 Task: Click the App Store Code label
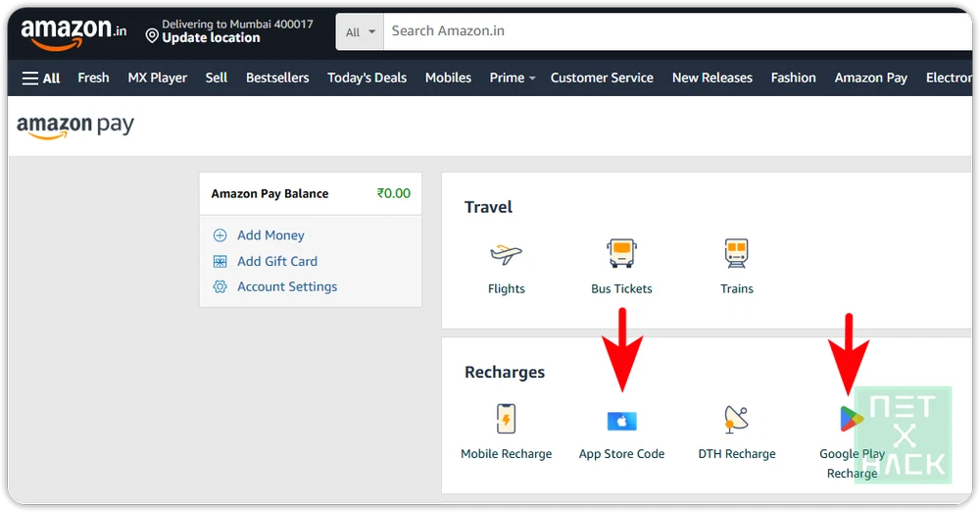(x=621, y=454)
